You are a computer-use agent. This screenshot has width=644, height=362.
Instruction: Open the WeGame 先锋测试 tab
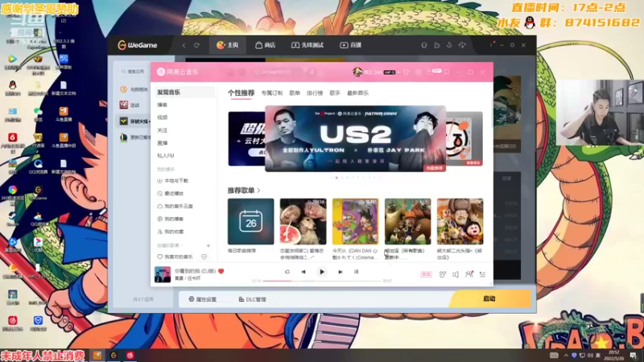click(x=308, y=45)
